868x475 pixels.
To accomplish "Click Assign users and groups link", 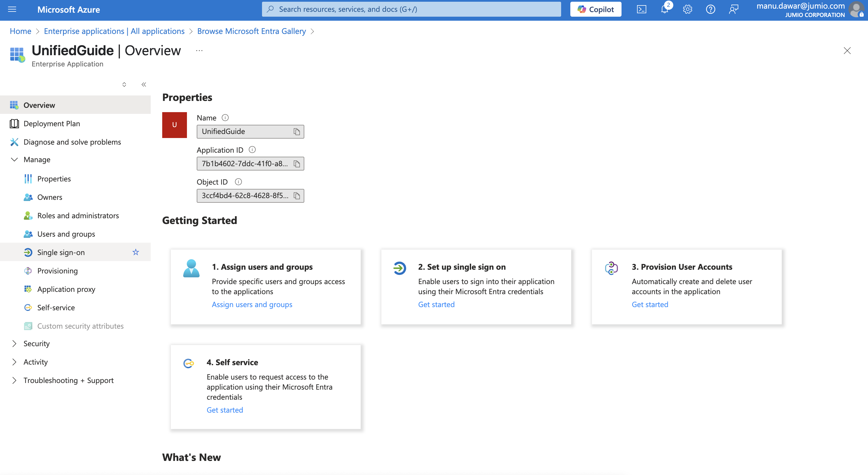I will [252, 304].
